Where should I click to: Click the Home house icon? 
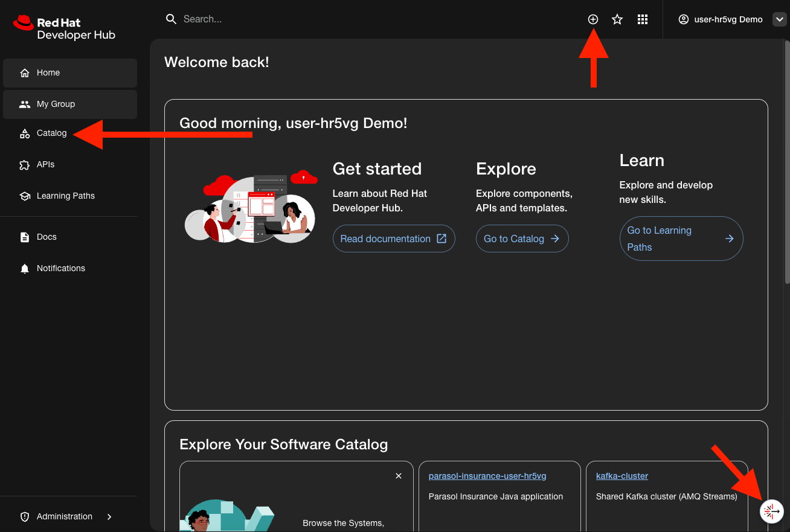pyautogui.click(x=25, y=73)
